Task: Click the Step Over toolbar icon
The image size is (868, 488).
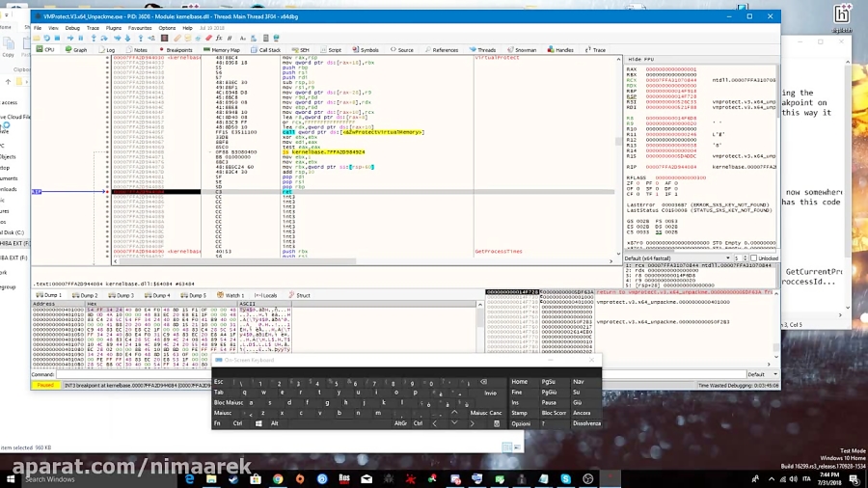Action: (104, 39)
